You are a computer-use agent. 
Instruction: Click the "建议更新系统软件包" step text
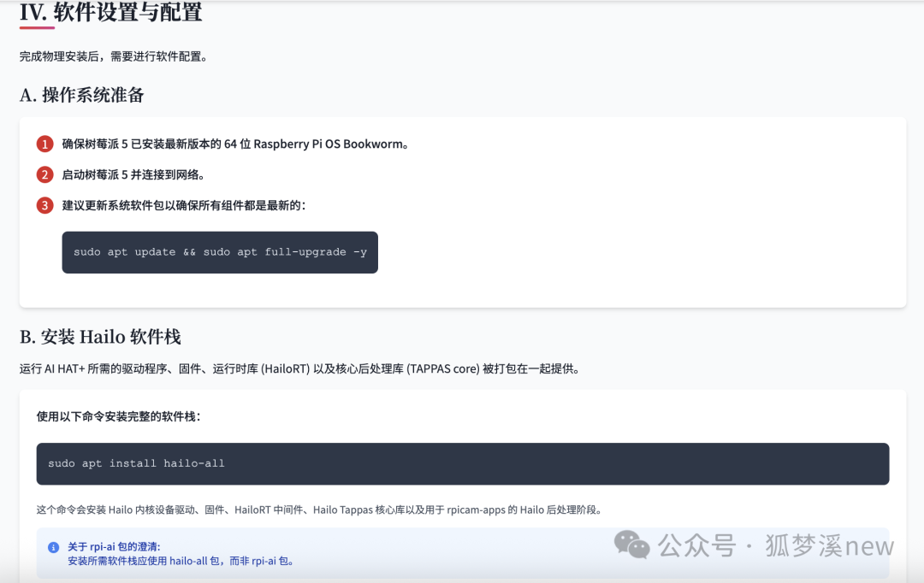tap(184, 205)
